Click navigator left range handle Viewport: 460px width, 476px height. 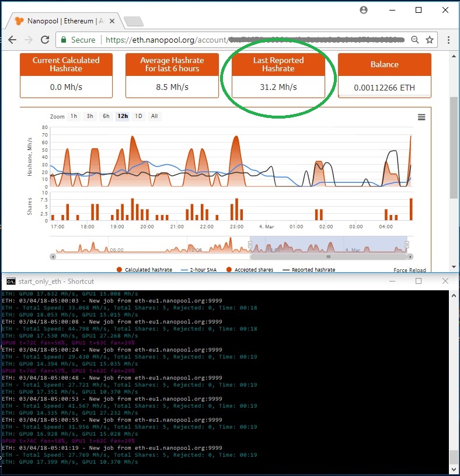(x=250, y=245)
